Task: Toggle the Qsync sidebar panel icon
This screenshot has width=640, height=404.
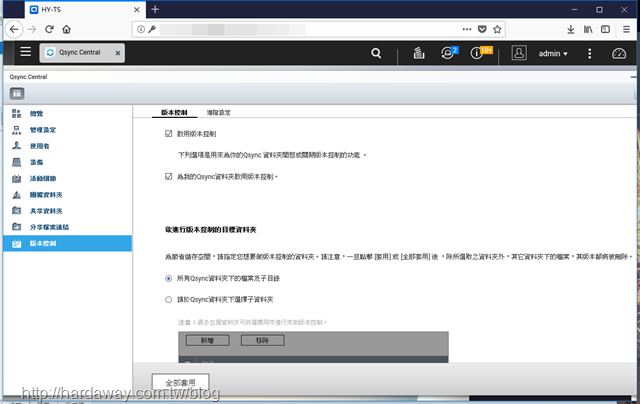Action: [x=17, y=94]
